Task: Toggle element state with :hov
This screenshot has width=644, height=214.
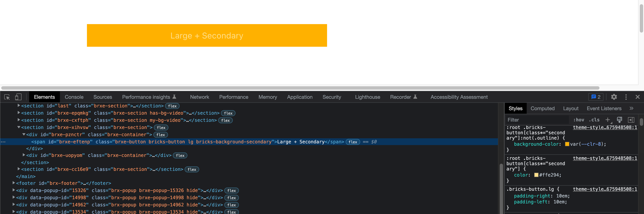Action: [x=579, y=120]
